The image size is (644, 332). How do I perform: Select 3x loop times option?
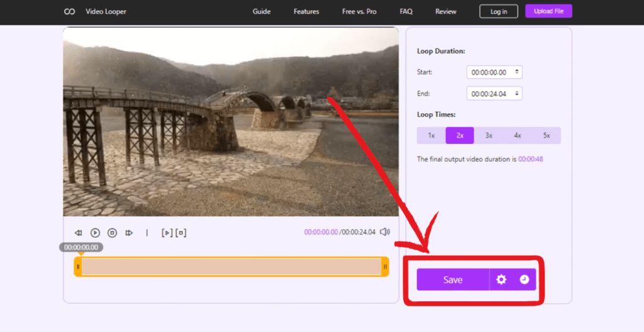pos(489,135)
